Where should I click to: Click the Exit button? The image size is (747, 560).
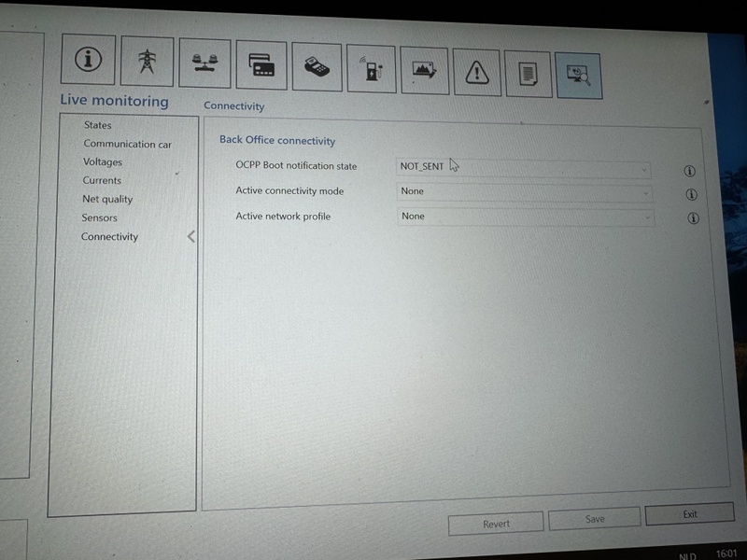tap(689, 514)
